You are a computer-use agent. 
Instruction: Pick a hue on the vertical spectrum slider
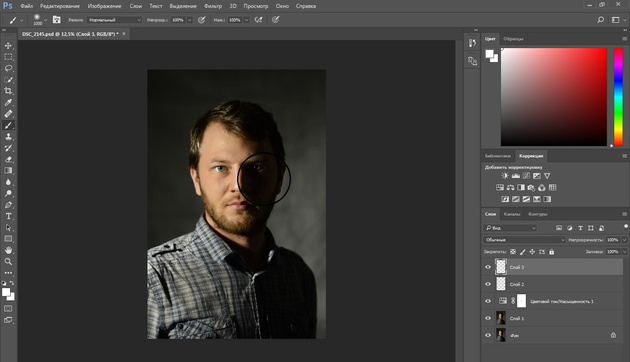click(618, 97)
